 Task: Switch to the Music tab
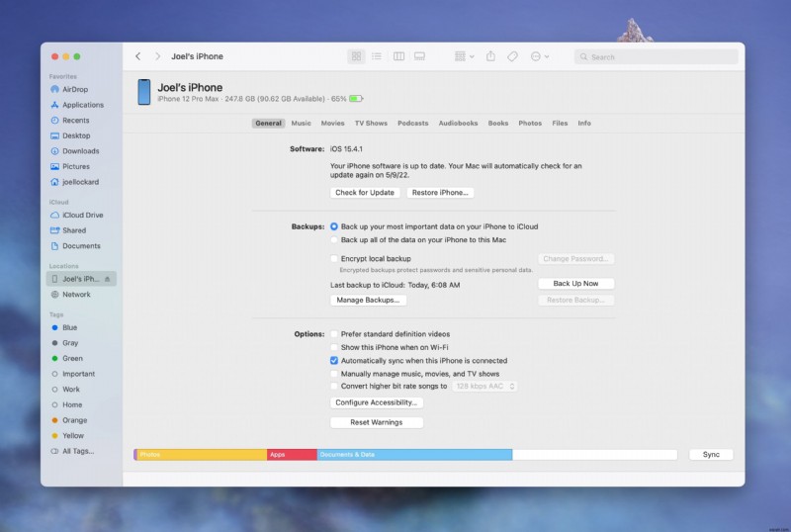[x=301, y=124]
